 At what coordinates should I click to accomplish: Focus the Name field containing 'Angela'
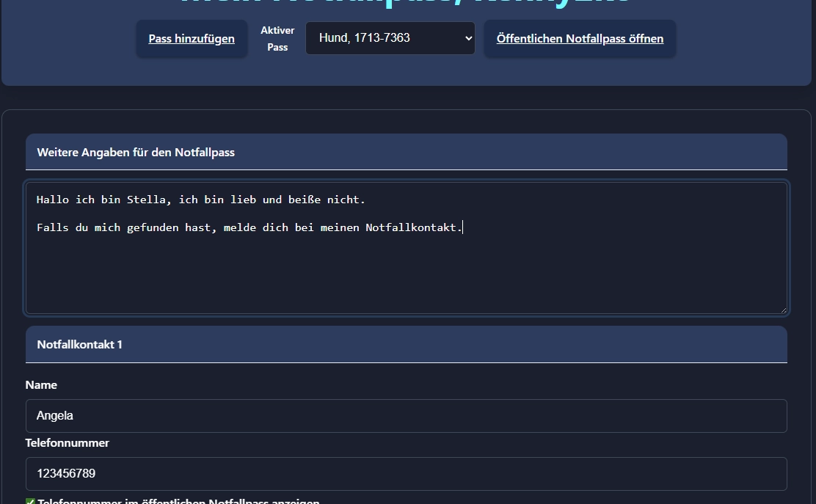tap(406, 416)
